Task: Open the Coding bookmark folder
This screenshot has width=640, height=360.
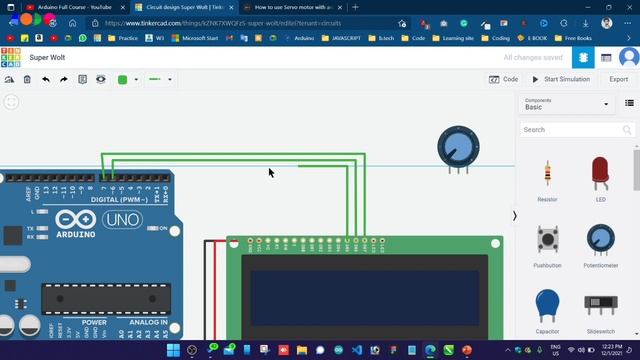Action: click(x=496, y=38)
